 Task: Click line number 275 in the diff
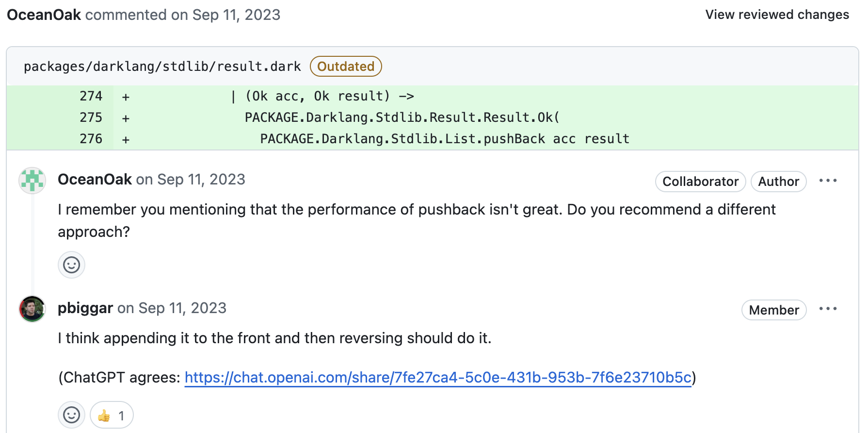[x=91, y=117]
